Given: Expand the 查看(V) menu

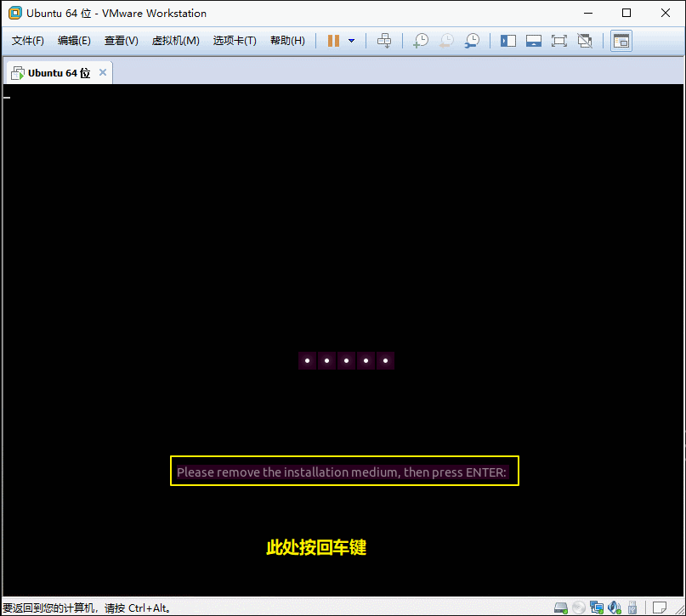Looking at the screenshot, I should pyautogui.click(x=122, y=41).
